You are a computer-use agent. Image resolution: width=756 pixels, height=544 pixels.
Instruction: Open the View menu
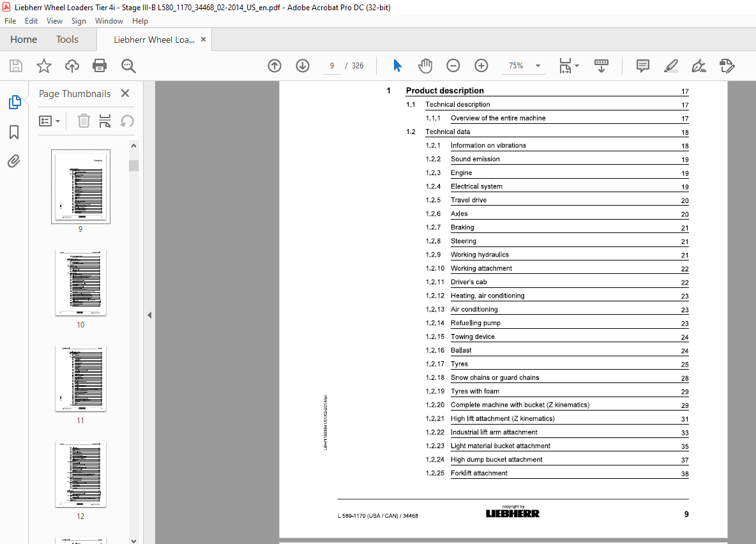pyautogui.click(x=54, y=21)
